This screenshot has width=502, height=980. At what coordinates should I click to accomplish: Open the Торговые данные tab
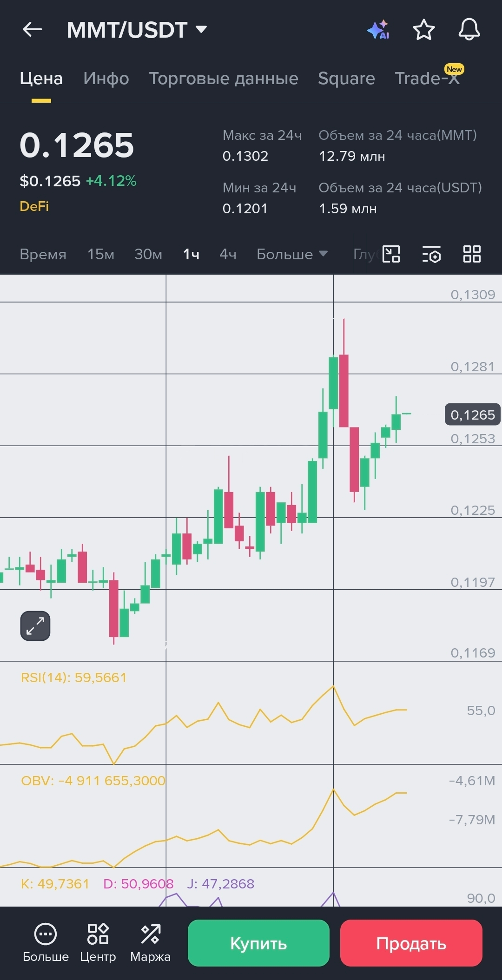click(x=224, y=79)
